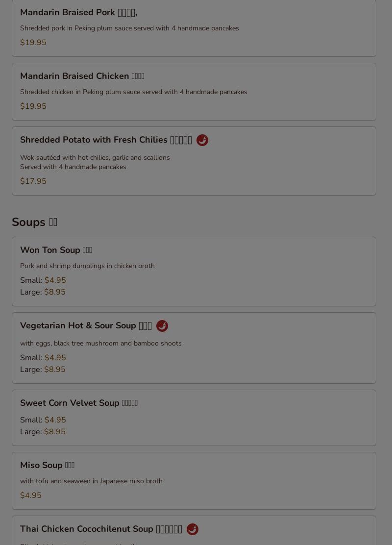This screenshot has width=392, height=545.
Task: Click spicy icon on Vegetarian Hot & Sour Soup
Action: click(162, 326)
